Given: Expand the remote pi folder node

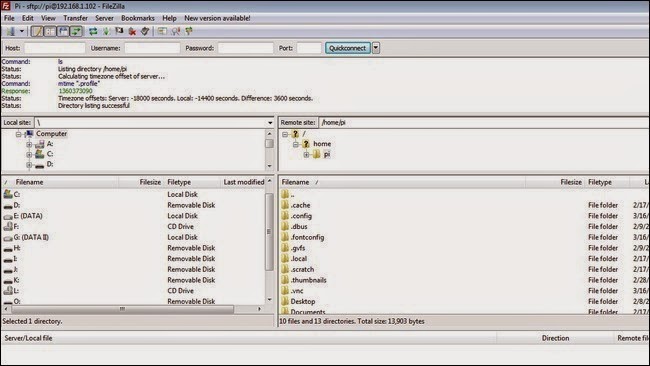Looking at the screenshot, I should 306,155.
